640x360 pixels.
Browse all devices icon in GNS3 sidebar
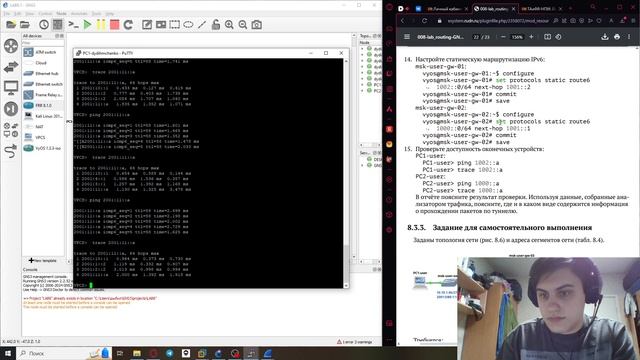tap(11, 129)
